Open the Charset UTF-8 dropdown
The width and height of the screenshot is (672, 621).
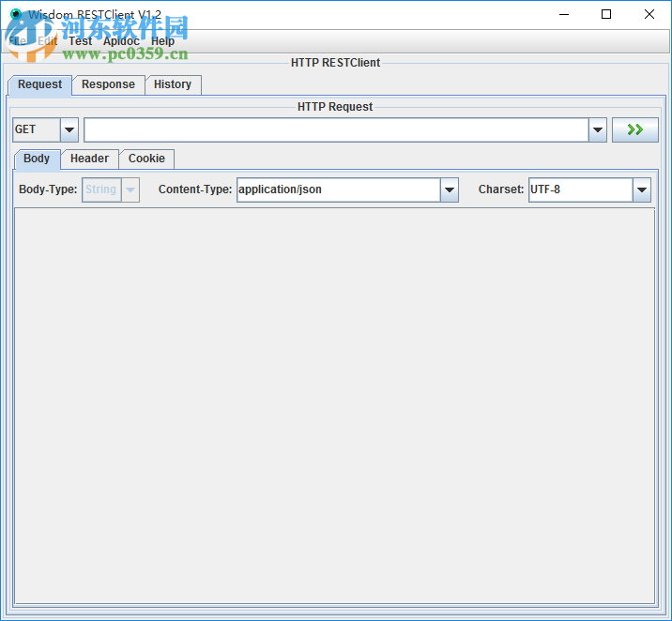(642, 189)
